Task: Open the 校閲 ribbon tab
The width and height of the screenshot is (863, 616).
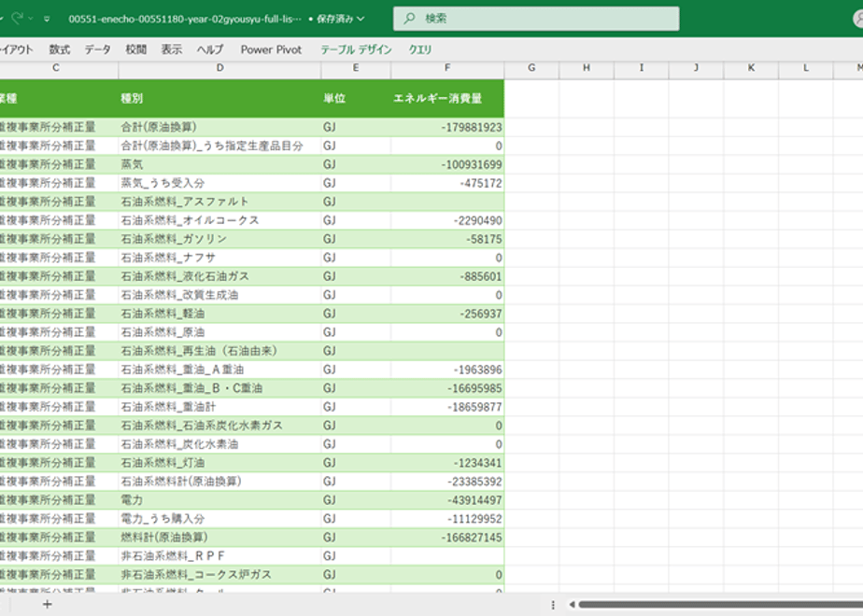Action: [x=136, y=49]
